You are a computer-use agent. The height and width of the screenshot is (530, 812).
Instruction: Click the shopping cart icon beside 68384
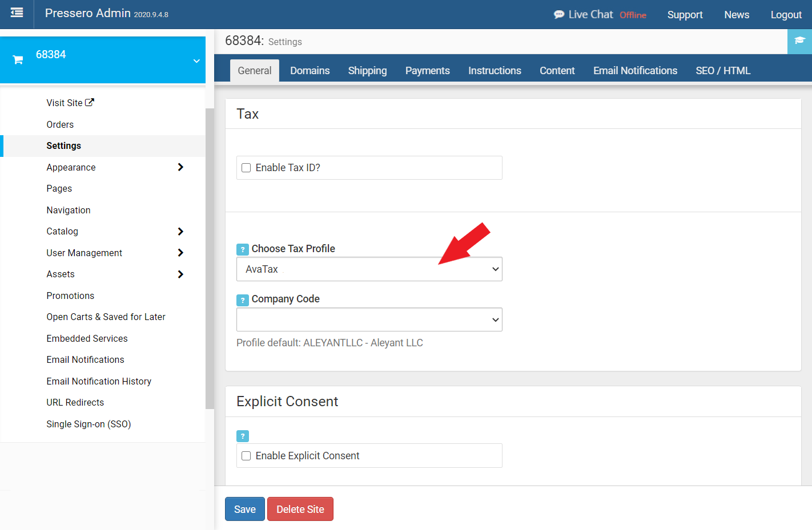point(18,60)
